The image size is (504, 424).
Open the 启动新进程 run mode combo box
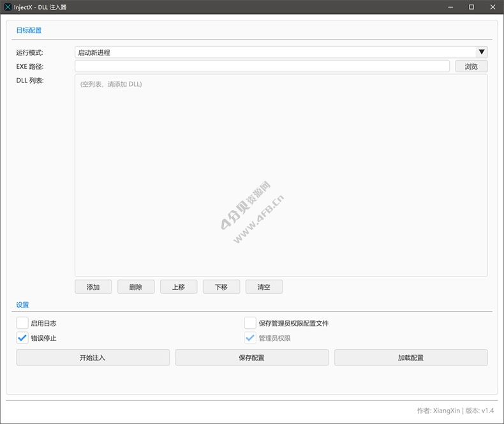click(x=274, y=52)
